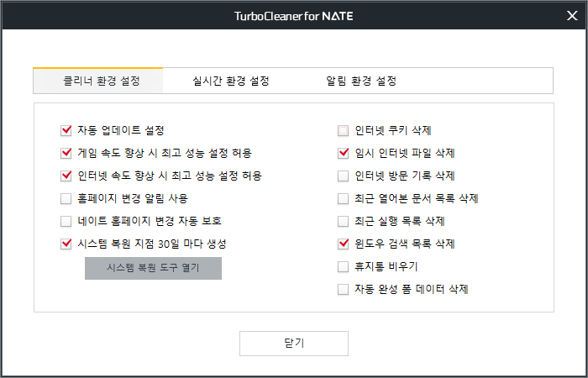Enable 홈페이지 변경 알림 사용 checkbox
This screenshot has height=378, width=588.
tap(66, 198)
